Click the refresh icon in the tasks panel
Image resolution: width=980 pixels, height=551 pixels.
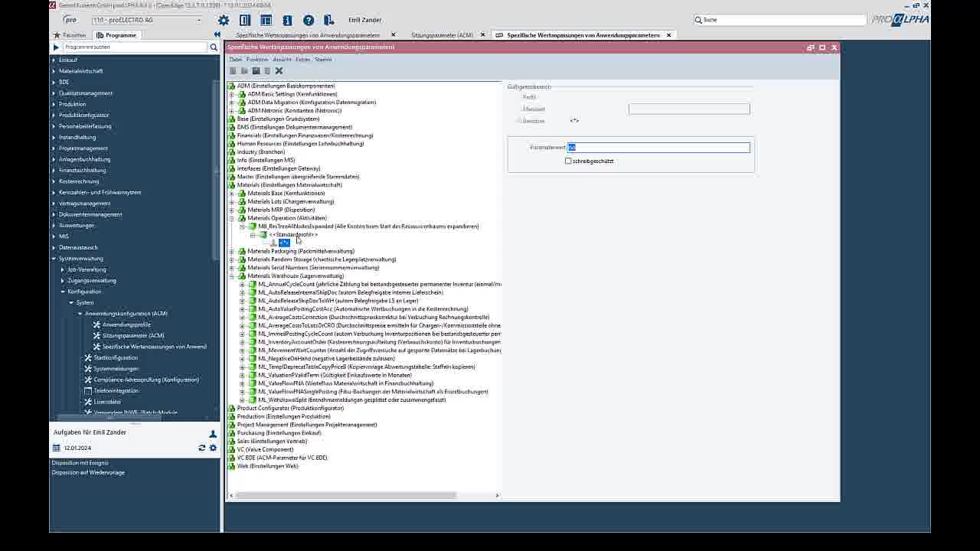(202, 448)
